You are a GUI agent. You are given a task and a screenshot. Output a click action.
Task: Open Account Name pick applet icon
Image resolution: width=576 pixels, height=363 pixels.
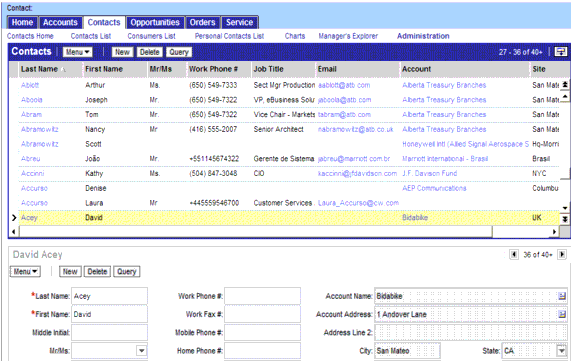pyautogui.click(x=562, y=296)
